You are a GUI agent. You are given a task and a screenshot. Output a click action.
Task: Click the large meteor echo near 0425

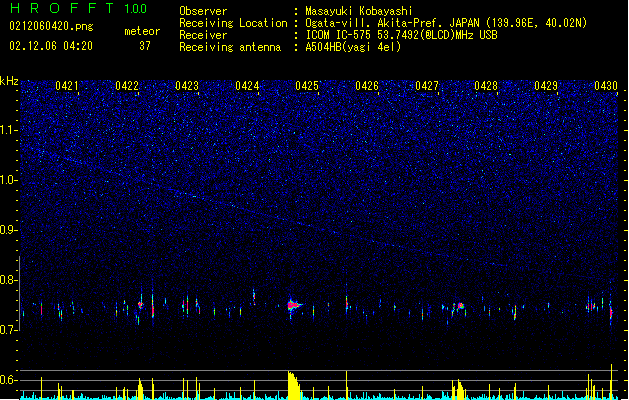(294, 306)
